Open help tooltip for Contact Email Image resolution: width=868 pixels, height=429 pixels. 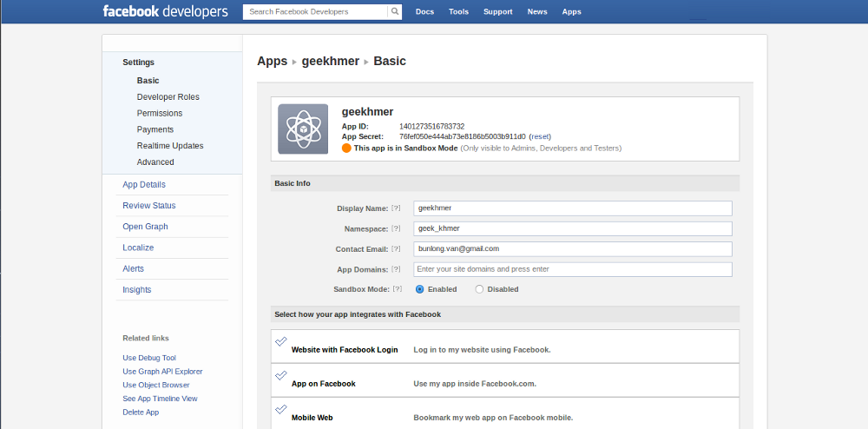click(x=396, y=249)
